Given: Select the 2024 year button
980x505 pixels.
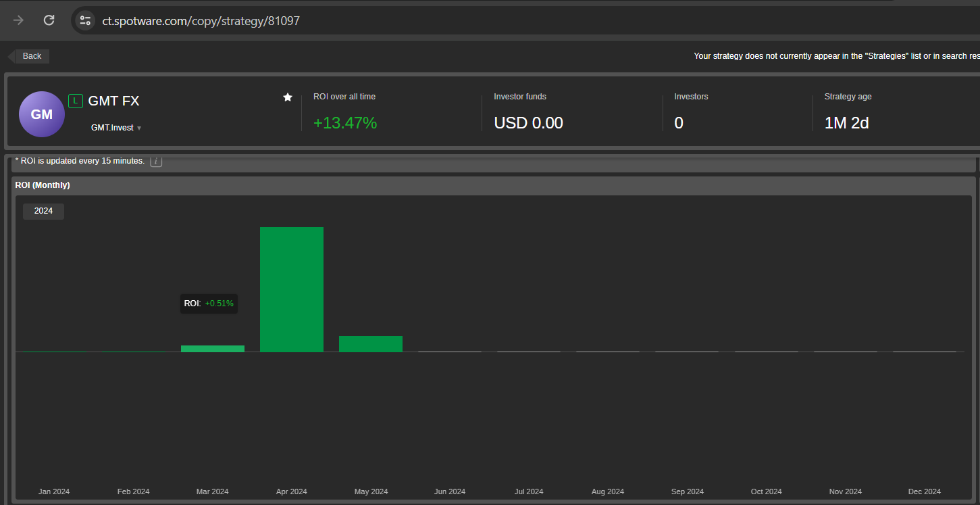Looking at the screenshot, I should pyautogui.click(x=43, y=211).
